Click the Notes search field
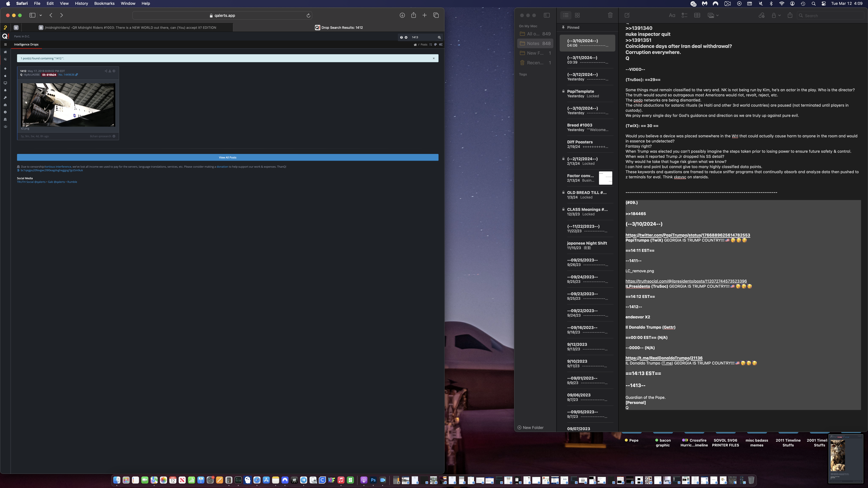Screen dimensions: 868x488 tap(831, 16)
